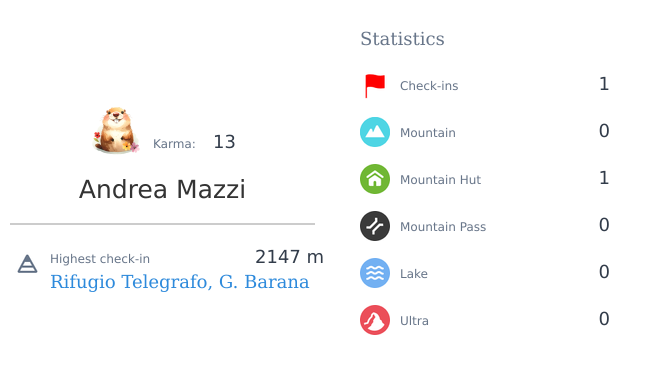
Task: Click the marmot avatar image
Action: tap(116, 130)
